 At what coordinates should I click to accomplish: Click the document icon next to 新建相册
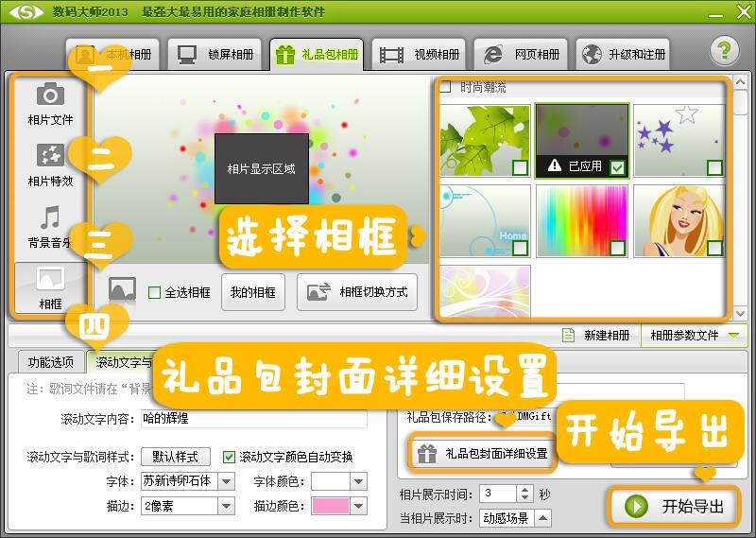(x=569, y=335)
